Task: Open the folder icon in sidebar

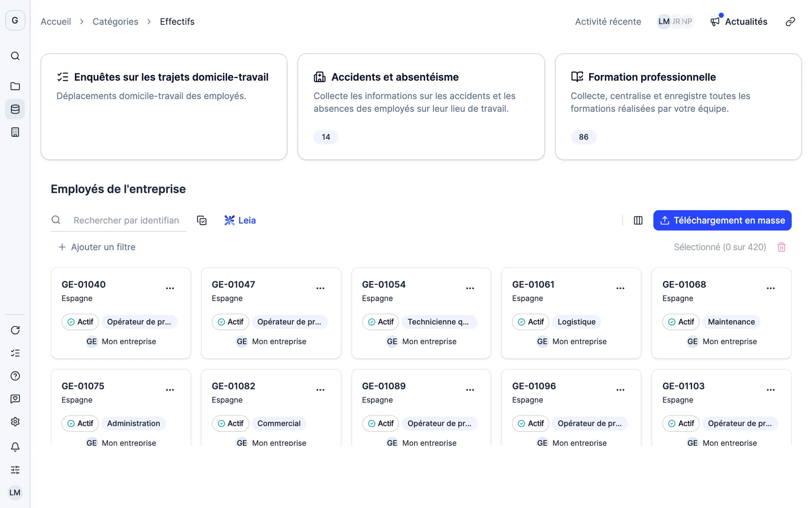Action: [x=15, y=86]
